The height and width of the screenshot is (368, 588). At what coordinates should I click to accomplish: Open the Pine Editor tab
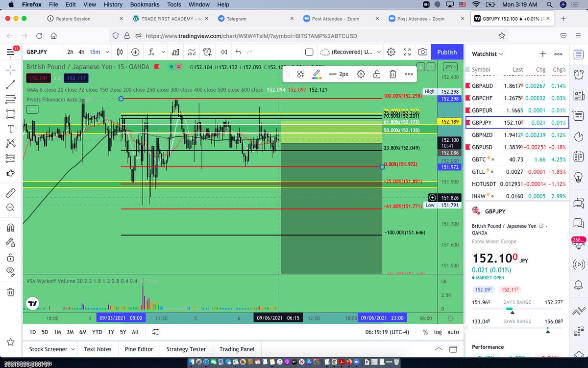[138, 349]
